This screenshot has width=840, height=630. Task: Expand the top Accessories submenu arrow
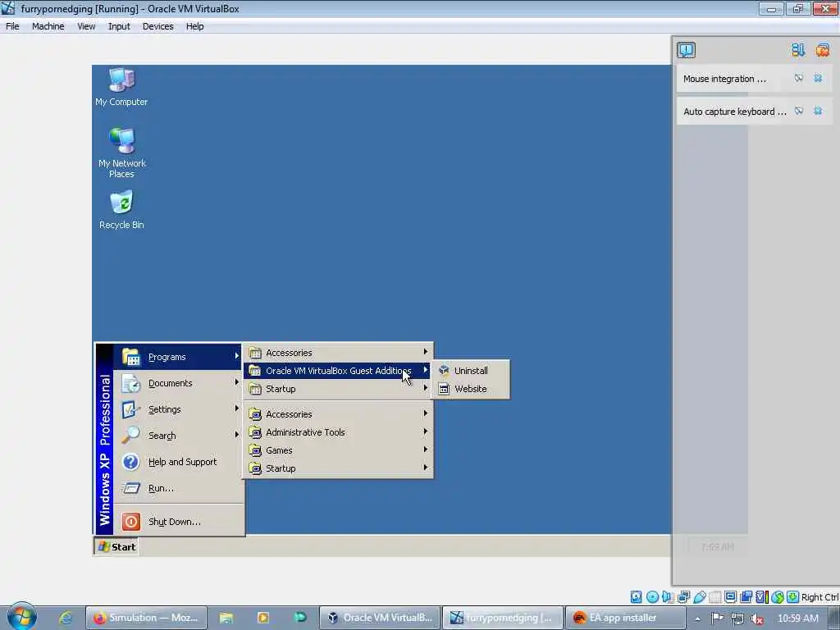pos(426,351)
